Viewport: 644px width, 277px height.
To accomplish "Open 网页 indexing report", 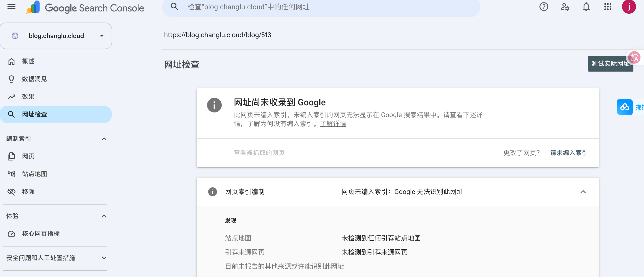I will click(x=56, y=156).
